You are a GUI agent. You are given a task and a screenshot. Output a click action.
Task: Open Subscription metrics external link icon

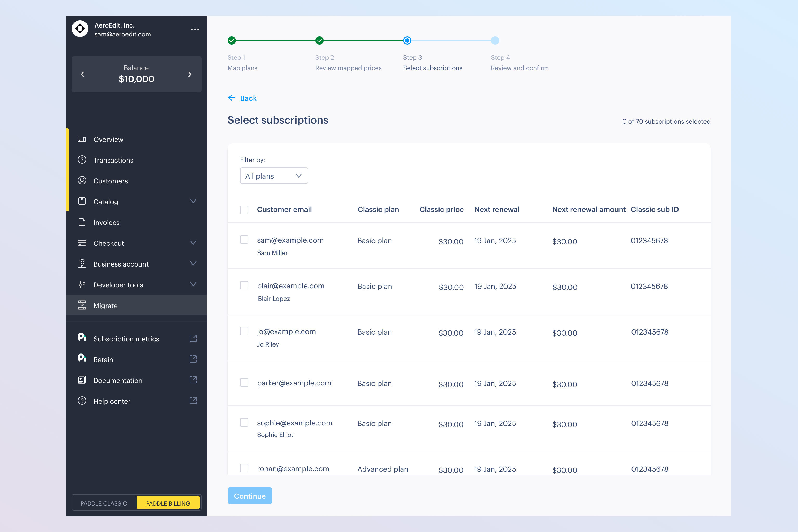(193, 338)
